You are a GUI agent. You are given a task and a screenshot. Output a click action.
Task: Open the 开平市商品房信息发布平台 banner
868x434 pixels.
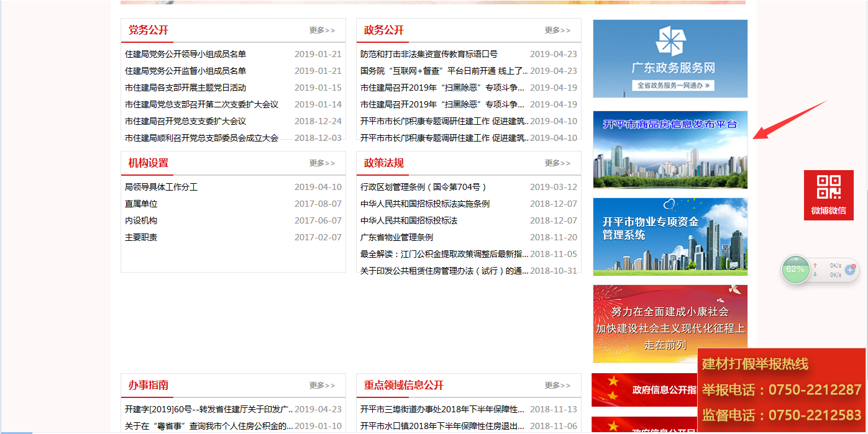670,150
